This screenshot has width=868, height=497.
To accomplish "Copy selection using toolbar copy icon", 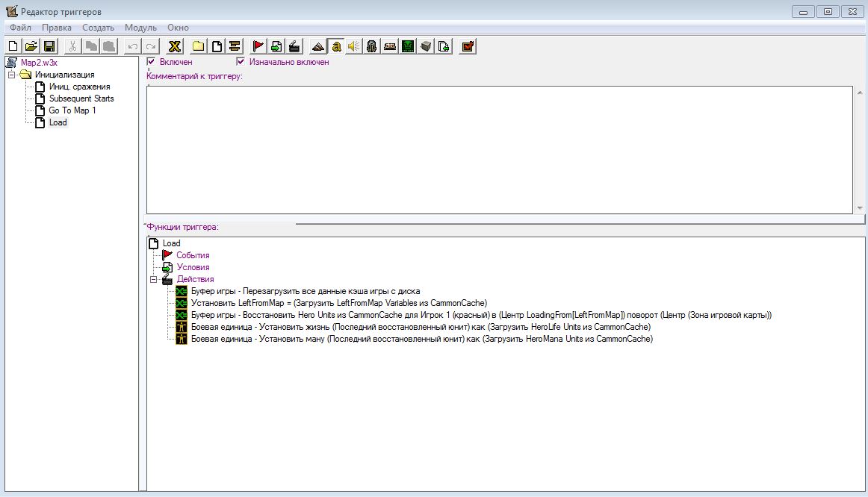I will (91, 46).
